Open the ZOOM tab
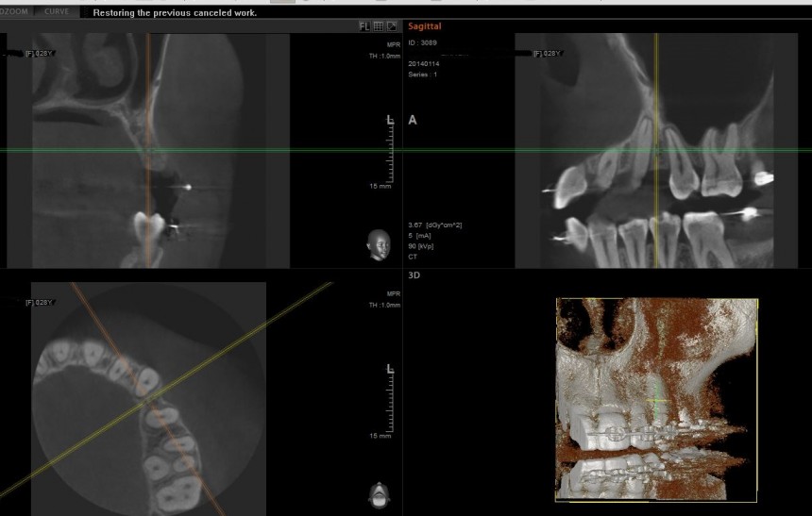Viewport: 812px width, 516px height. click(16, 12)
